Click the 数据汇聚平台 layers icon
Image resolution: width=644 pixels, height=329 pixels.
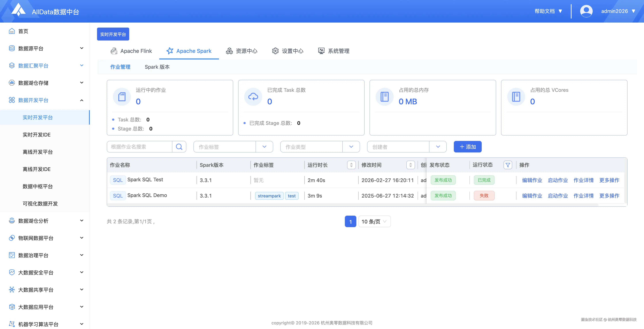coord(12,66)
